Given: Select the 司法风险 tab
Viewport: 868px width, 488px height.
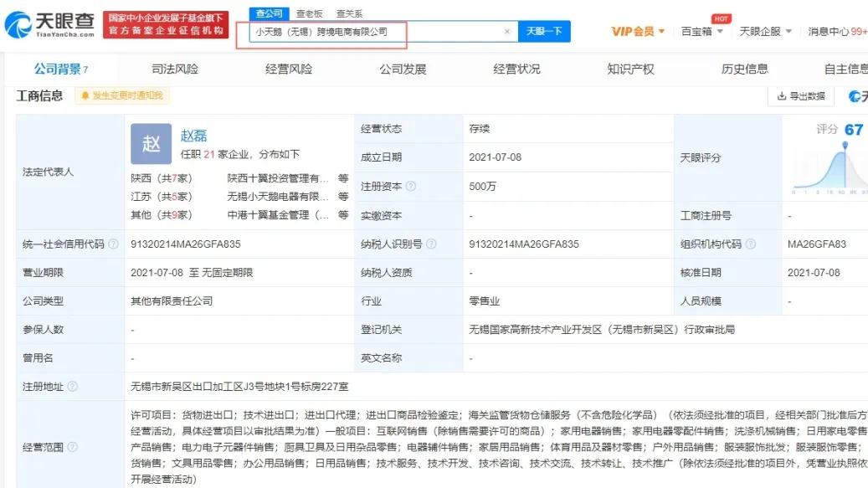Looking at the screenshot, I should pos(175,69).
